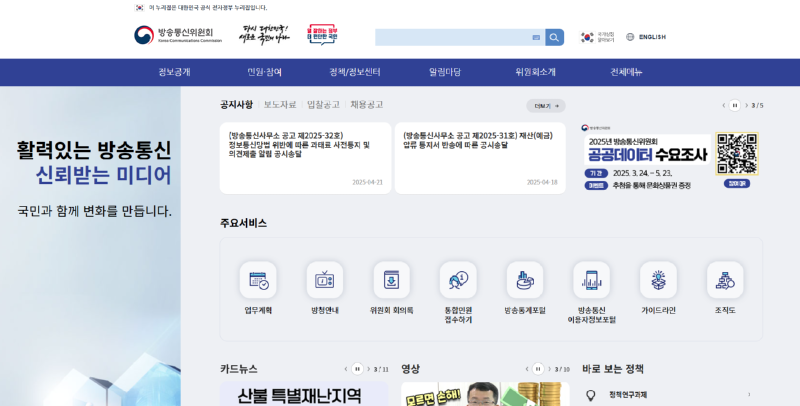Viewport: 800px width, 406px height.
Task: Click the search magnifier button
Action: (554, 37)
